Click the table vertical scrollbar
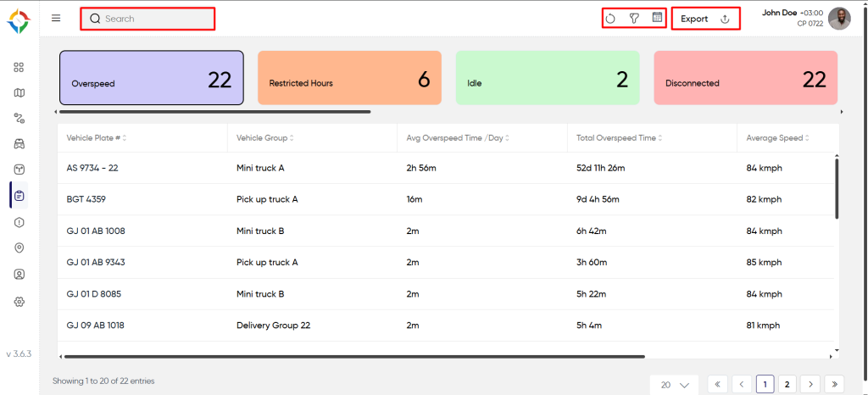This screenshot has height=395, width=868. pos(837,188)
